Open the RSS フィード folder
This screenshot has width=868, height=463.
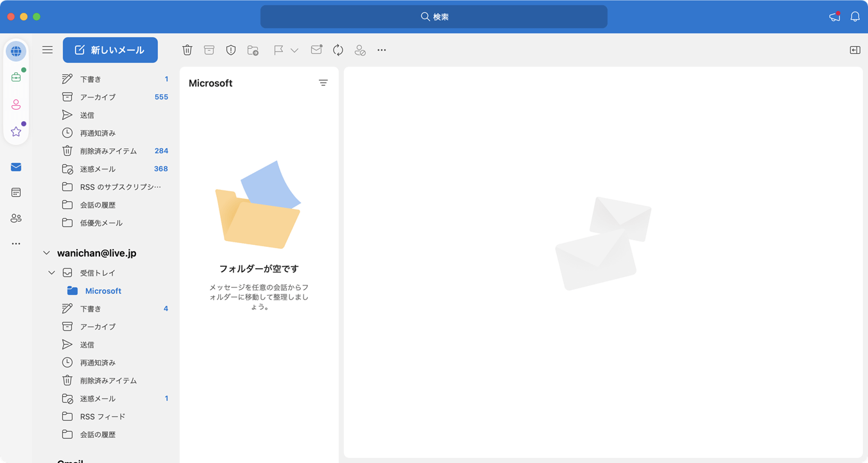point(108,416)
